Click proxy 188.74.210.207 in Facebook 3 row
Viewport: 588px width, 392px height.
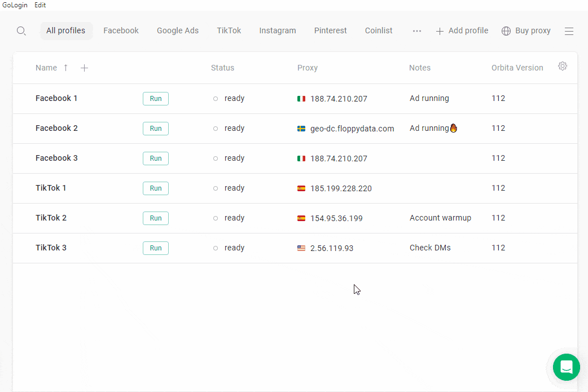point(339,158)
